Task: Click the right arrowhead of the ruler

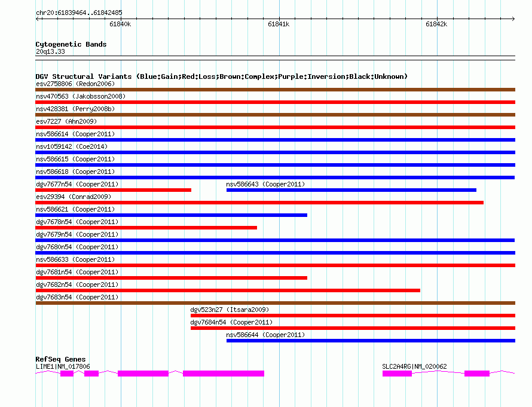Action: click(513, 19)
